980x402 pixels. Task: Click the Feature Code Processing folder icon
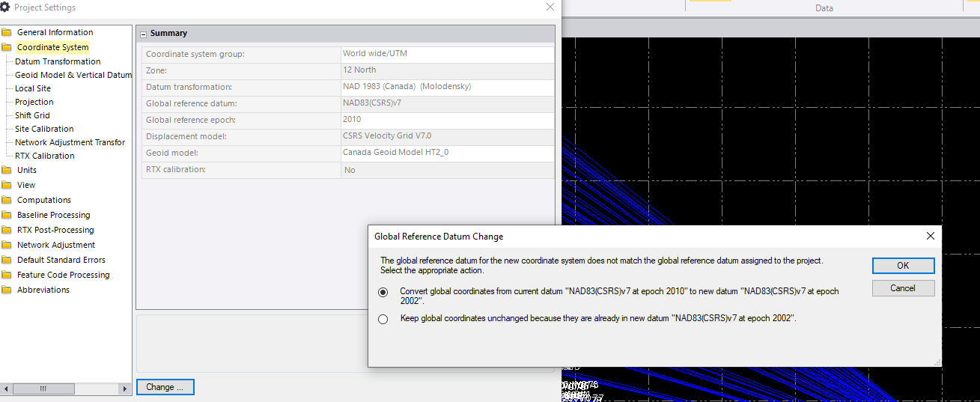(7, 275)
